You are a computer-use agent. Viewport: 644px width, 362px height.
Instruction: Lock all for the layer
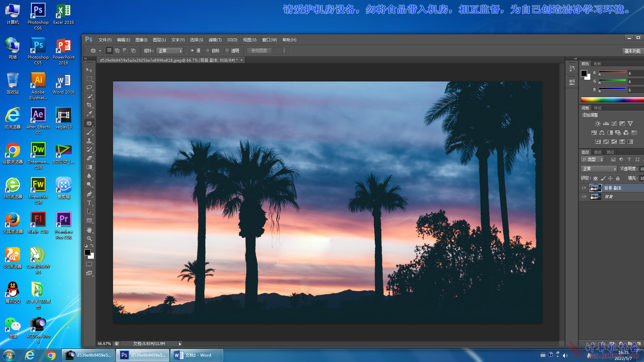click(x=618, y=178)
